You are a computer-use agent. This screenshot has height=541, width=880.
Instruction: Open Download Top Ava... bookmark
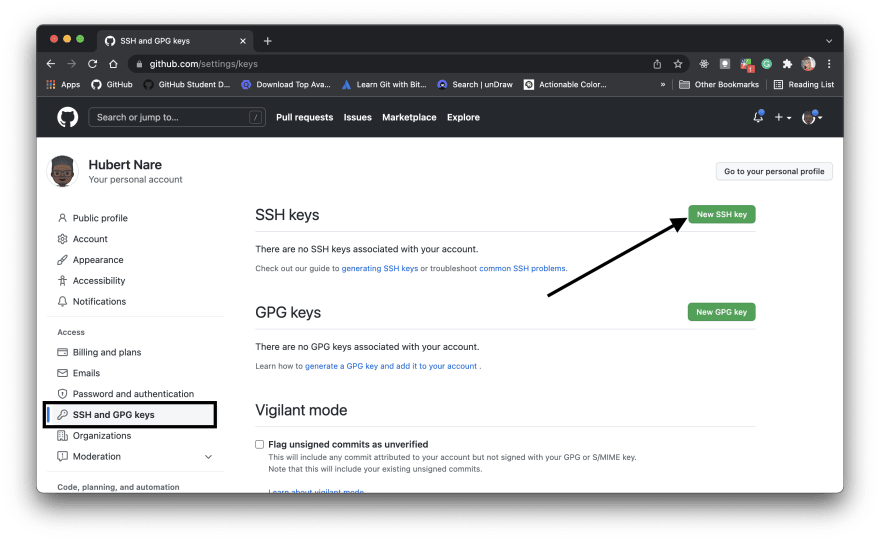pos(286,84)
